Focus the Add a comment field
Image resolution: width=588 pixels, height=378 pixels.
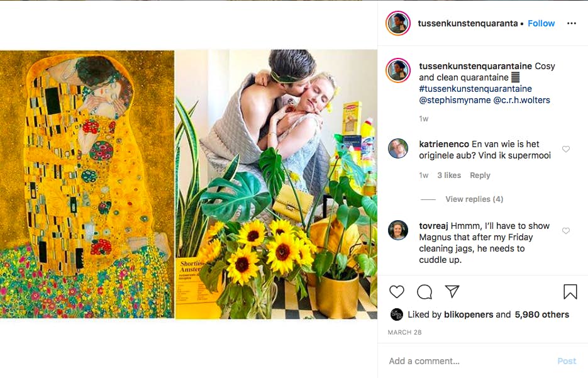[465, 361]
